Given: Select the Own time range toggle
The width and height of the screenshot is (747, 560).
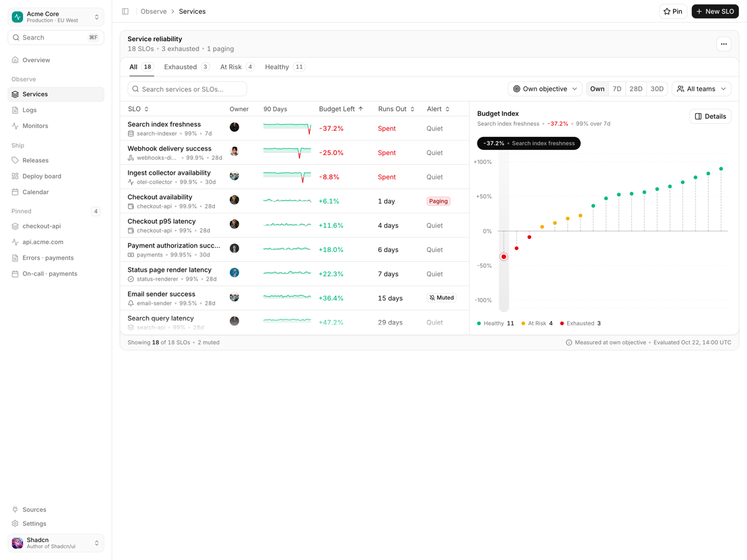Looking at the screenshot, I should (x=597, y=89).
